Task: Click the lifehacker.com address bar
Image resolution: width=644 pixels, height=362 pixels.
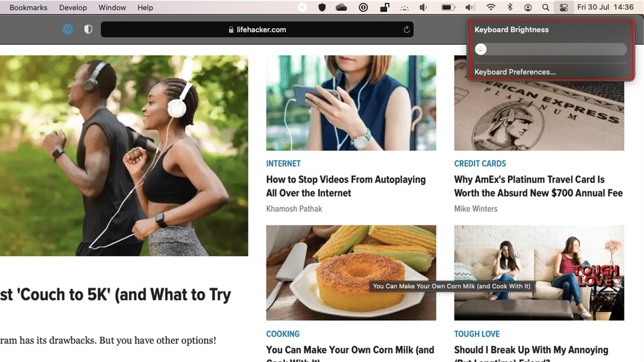Action: (257, 29)
